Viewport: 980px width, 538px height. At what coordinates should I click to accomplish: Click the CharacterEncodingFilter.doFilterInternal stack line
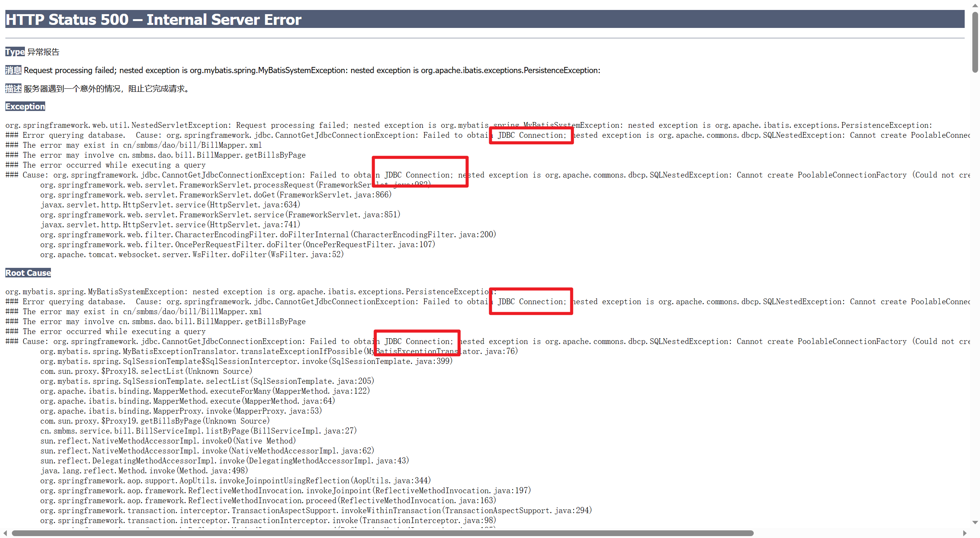[x=268, y=235]
